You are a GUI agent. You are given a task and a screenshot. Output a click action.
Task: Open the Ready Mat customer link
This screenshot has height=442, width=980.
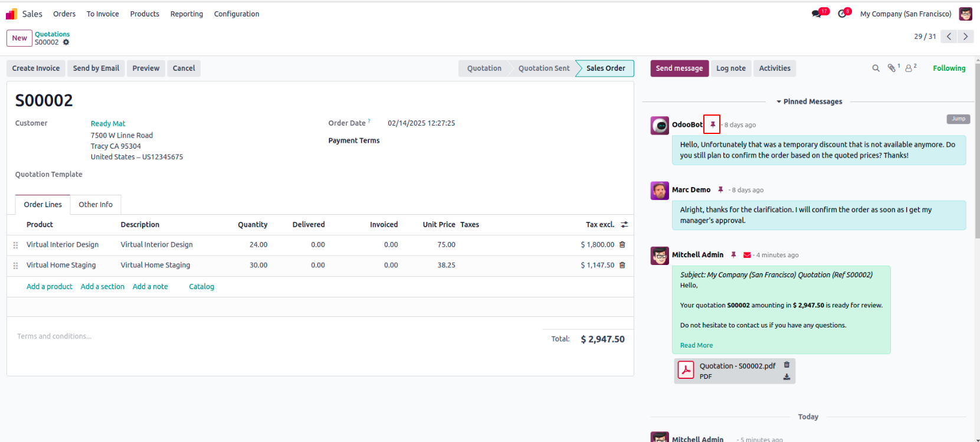(x=108, y=123)
